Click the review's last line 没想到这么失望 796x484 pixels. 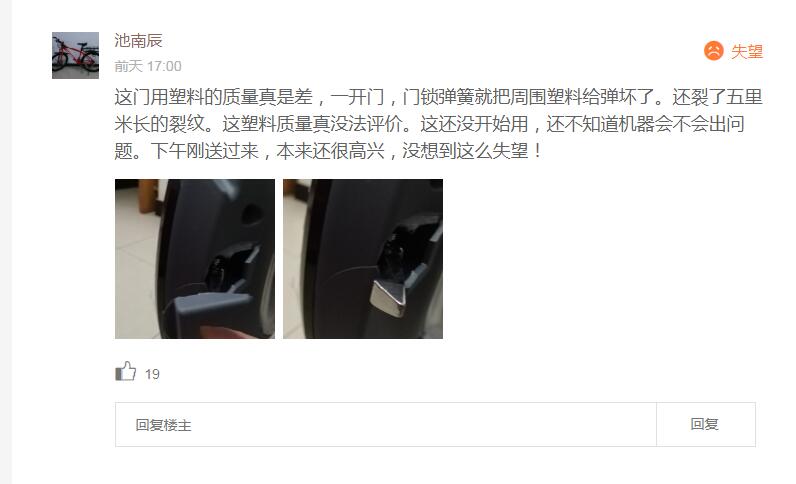[329, 151]
